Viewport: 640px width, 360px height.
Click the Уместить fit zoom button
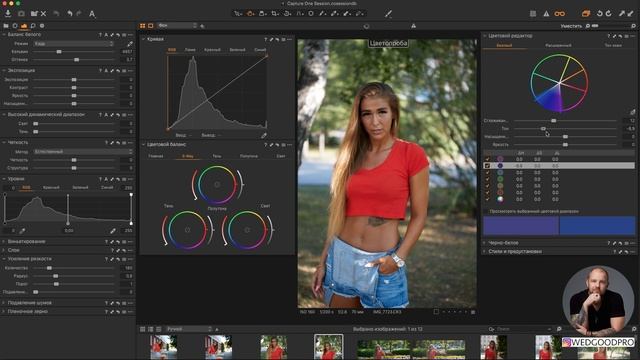pos(571,26)
